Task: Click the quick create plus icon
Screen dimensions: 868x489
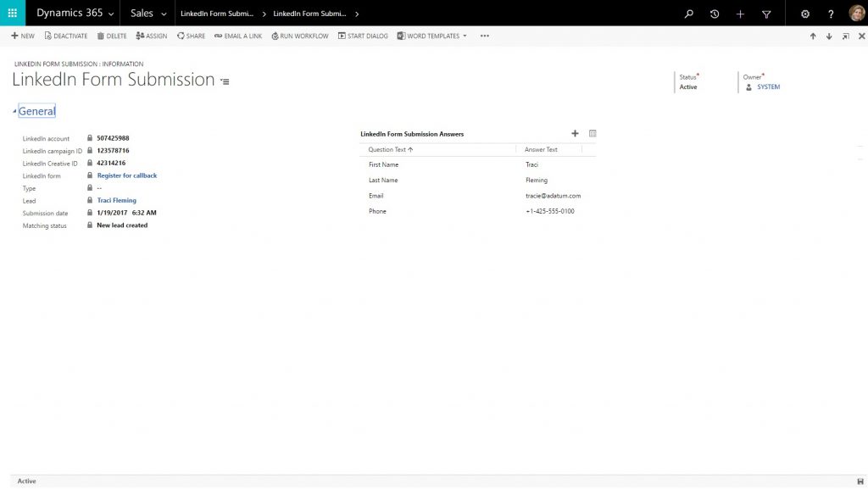Action: pyautogui.click(x=740, y=14)
